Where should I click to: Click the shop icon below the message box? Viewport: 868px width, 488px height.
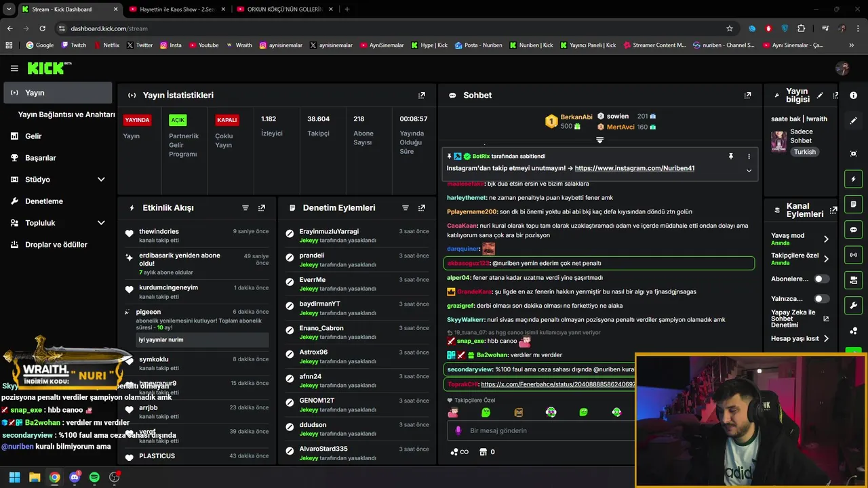click(x=483, y=452)
